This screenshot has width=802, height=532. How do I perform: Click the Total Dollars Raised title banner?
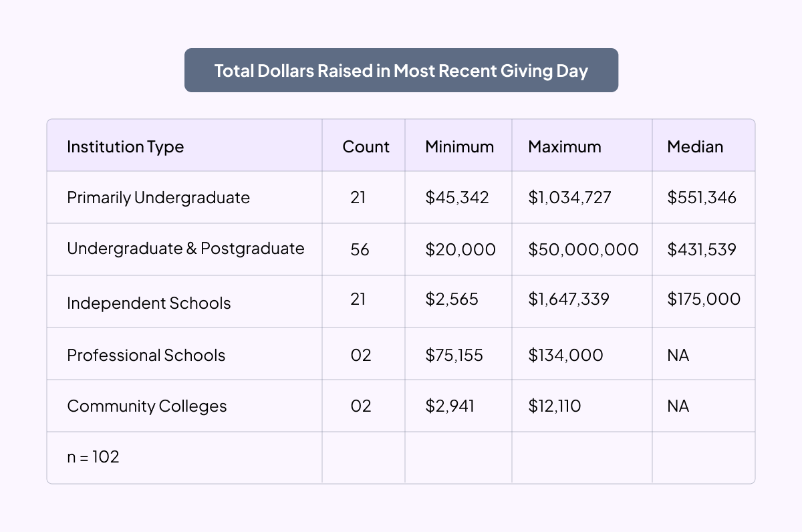tap(401, 70)
